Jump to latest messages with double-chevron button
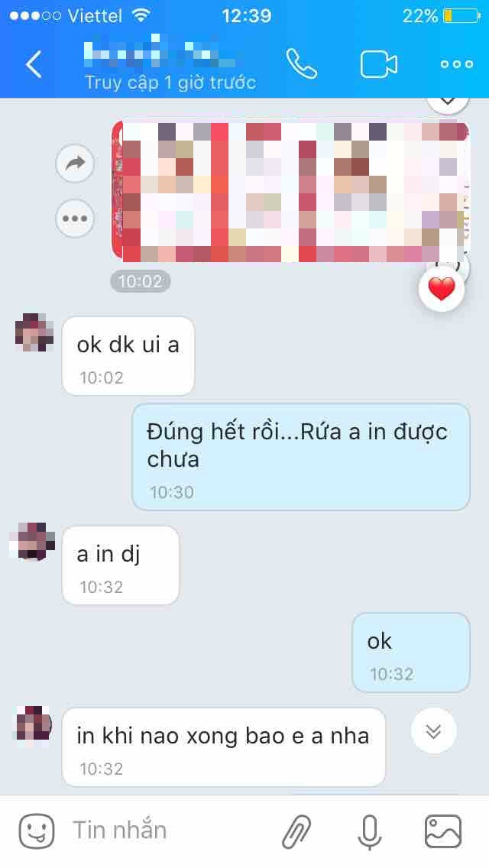This screenshot has width=489, height=868. pyautogui.click(x=434, y=730)
